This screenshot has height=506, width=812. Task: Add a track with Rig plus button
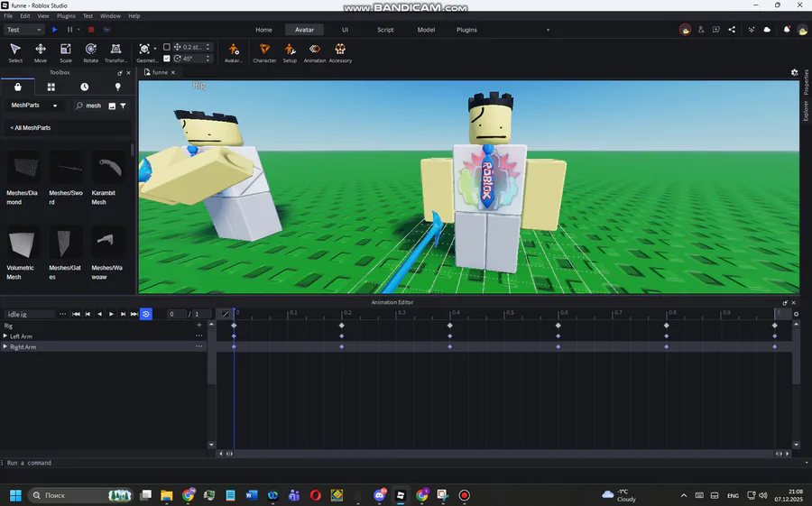coord(198,326)
